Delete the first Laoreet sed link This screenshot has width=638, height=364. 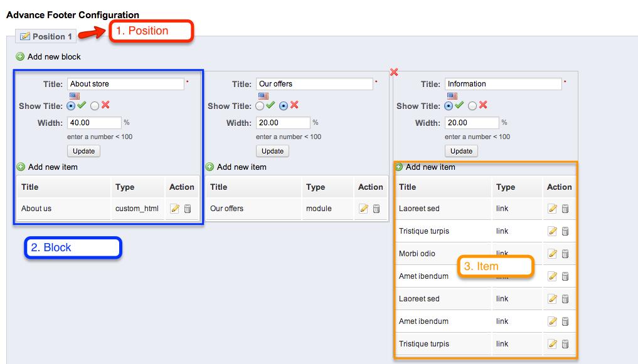click(565, 209)
